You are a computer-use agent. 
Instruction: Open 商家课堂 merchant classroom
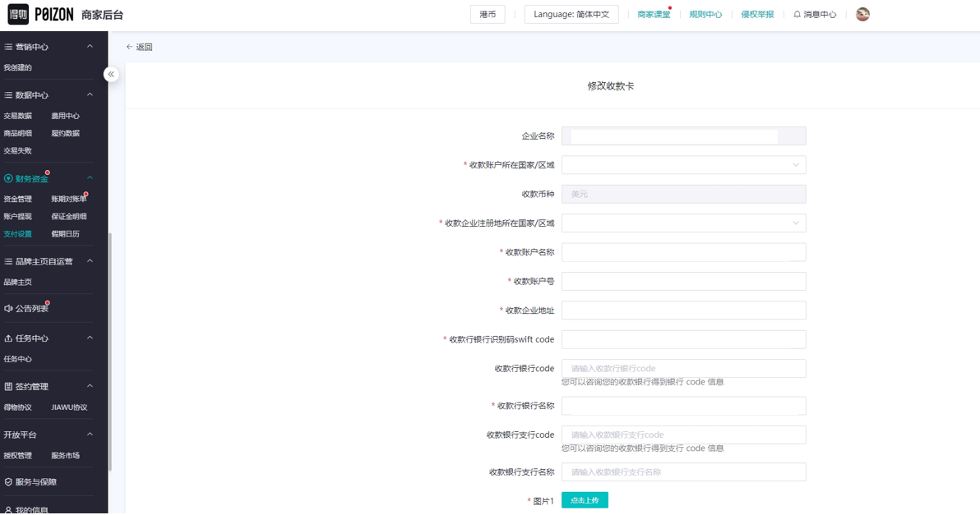click(653, 14)
